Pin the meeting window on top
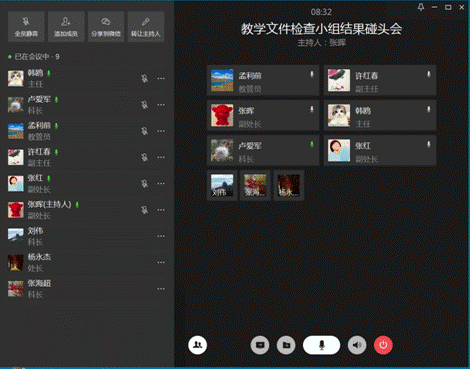 tap(421, 7)
